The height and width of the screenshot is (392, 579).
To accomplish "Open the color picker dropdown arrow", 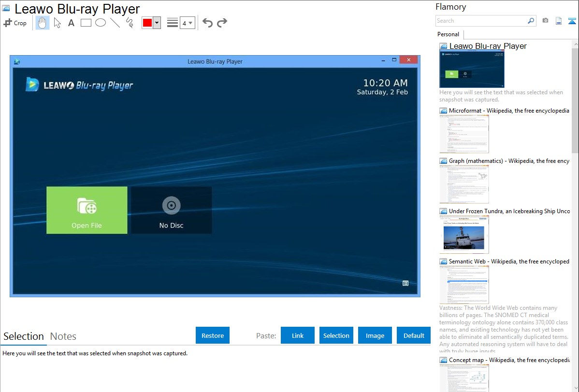I will coord(157,23).
